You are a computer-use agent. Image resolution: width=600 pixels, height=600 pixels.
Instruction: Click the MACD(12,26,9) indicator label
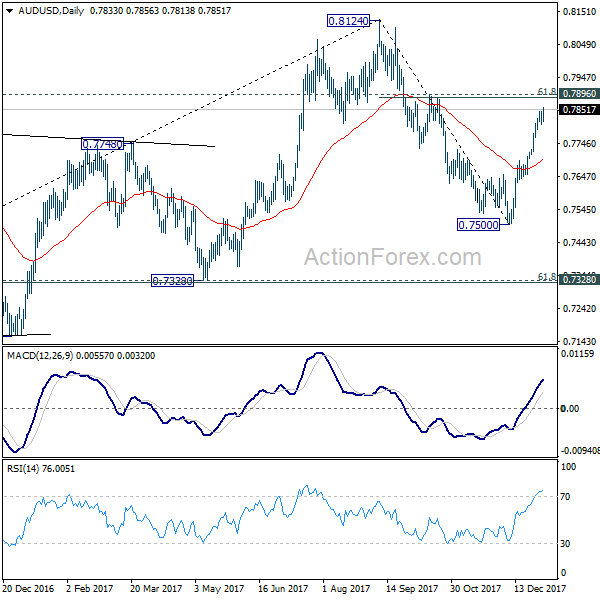[x=40, y=356]
